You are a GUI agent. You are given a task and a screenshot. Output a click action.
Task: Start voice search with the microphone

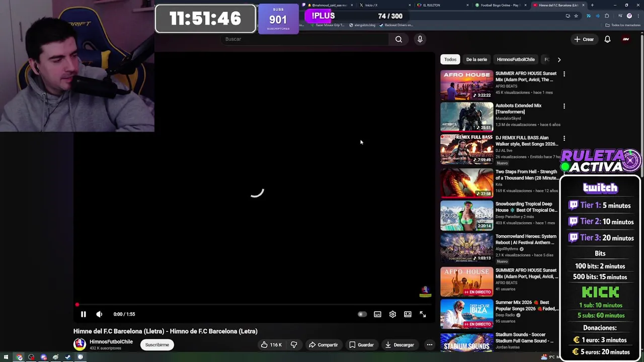420,39
